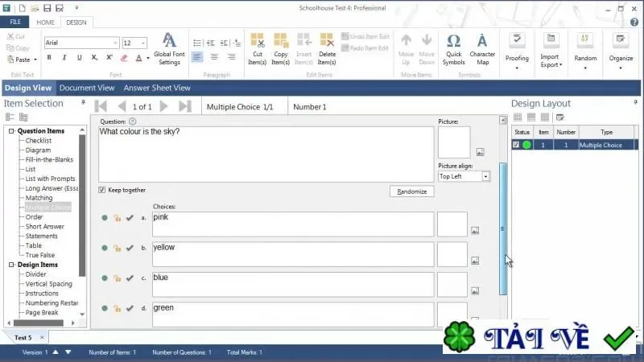Viewport: 644px width, 362px height.
Task: Select Matching item type
Action: tap(39, 197)
